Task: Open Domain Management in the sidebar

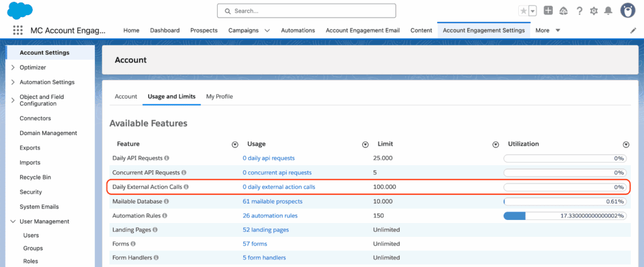Action: [48, 133]
